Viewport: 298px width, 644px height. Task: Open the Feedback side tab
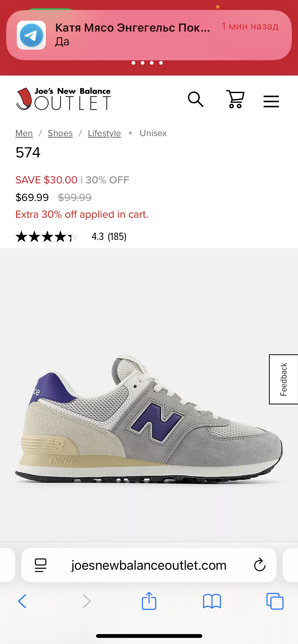283,379
